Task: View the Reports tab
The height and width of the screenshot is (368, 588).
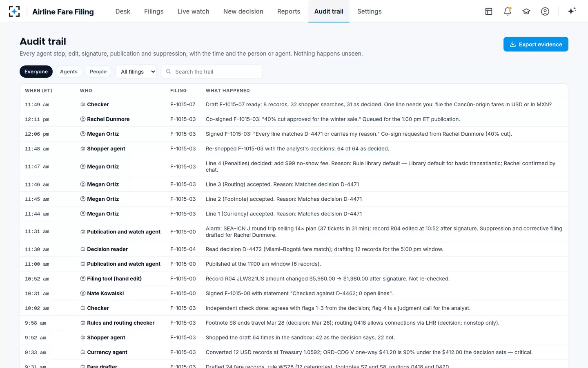Action: (x=289, y=11)
